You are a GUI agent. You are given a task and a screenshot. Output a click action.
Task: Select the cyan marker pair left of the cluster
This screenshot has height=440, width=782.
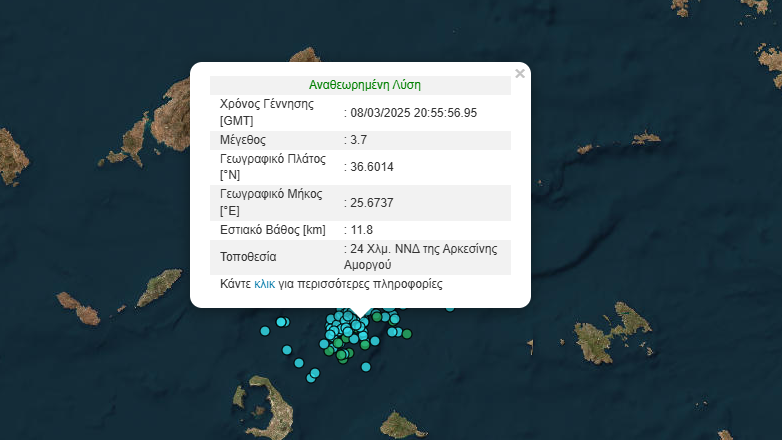283,322
